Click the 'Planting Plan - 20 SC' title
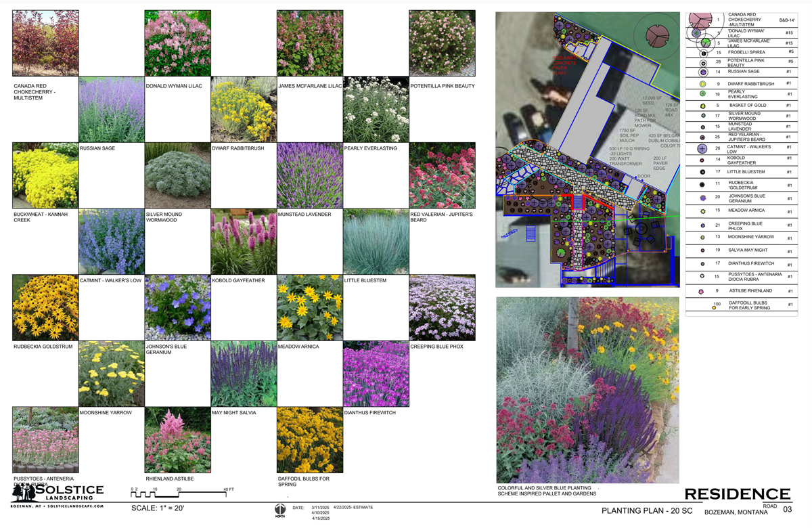The width and height of the screenshot is (812, 528). pyautogui.click(x=646, y=510)
